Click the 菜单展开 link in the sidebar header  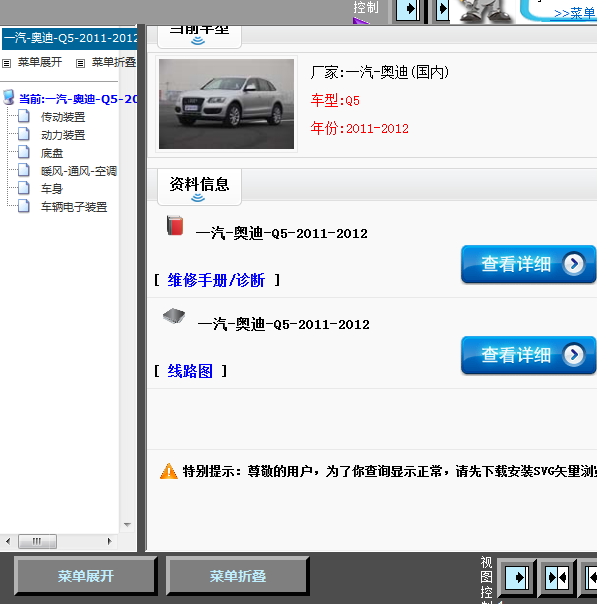pos(40,62)
